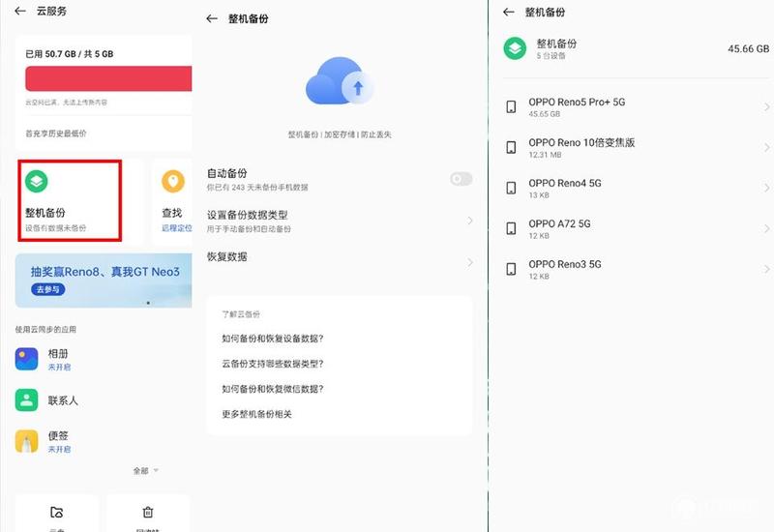774x532 pixels.
Task: Tap 自动备份 label text
Action: [226, 173]
